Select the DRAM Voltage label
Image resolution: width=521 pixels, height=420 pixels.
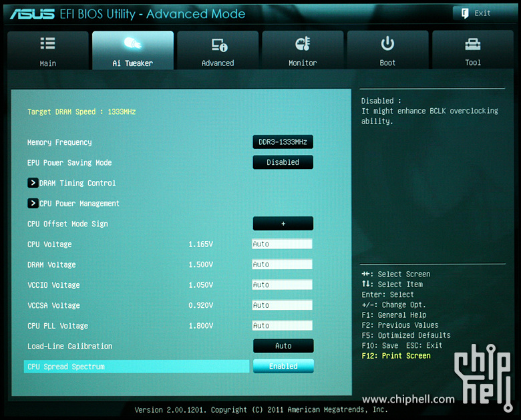coord(51,264)
